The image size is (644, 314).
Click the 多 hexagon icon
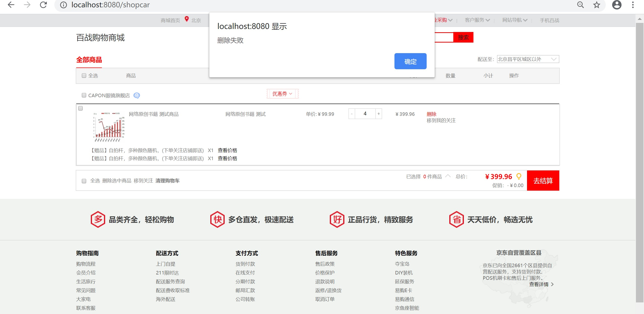98,219
